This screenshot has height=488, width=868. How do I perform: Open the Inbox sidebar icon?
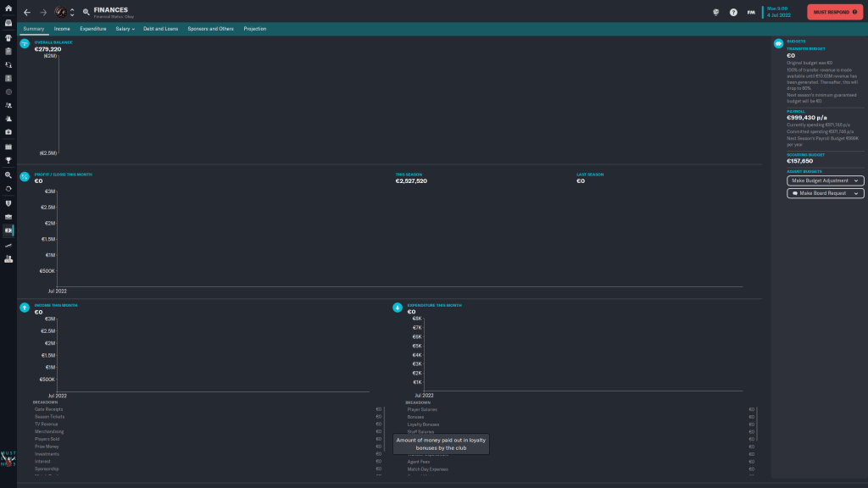8,22
